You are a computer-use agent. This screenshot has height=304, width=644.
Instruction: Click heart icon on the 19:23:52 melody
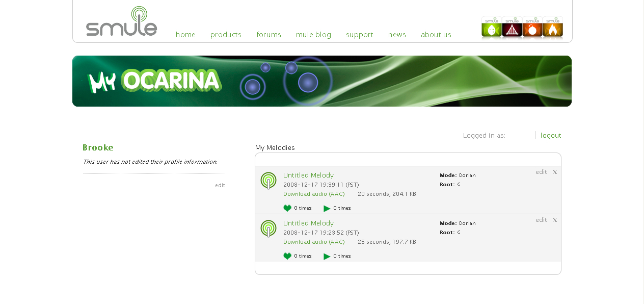[287, 256]
